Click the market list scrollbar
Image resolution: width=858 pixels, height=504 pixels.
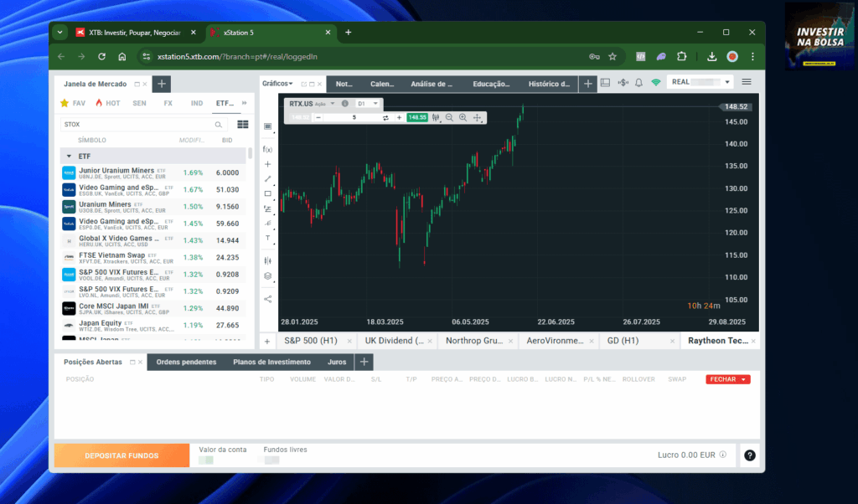(x=250, y=153)
